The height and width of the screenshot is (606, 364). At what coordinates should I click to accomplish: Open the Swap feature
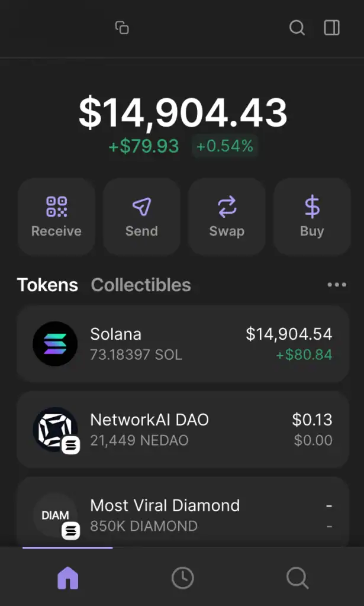tap(227, 216)
